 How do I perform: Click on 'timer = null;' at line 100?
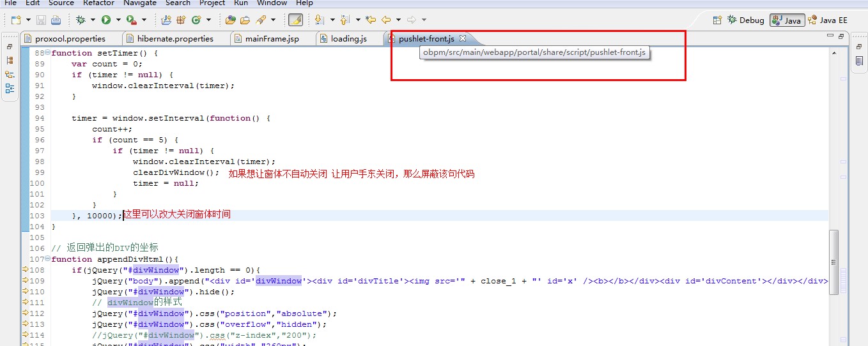point(166,183)
